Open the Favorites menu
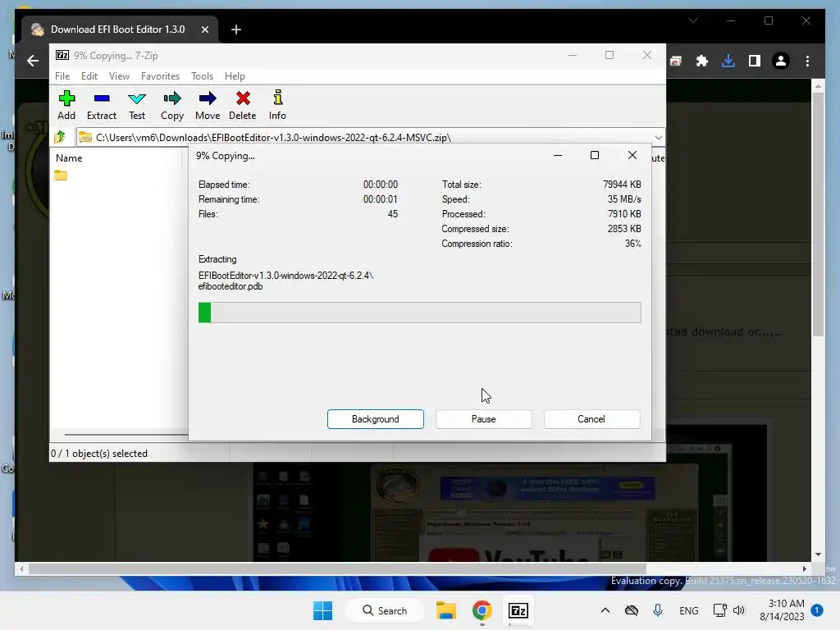 [160, 76]
